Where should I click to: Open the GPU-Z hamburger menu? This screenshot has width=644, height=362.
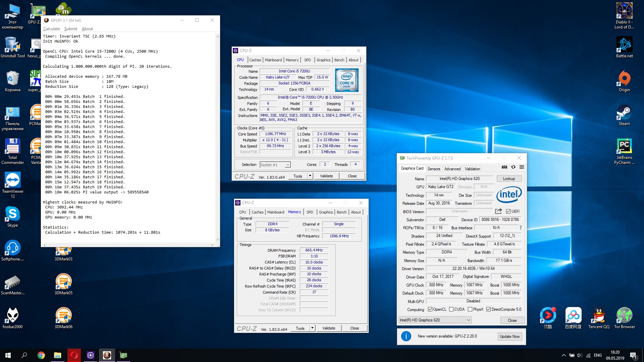tap(522, 167)
